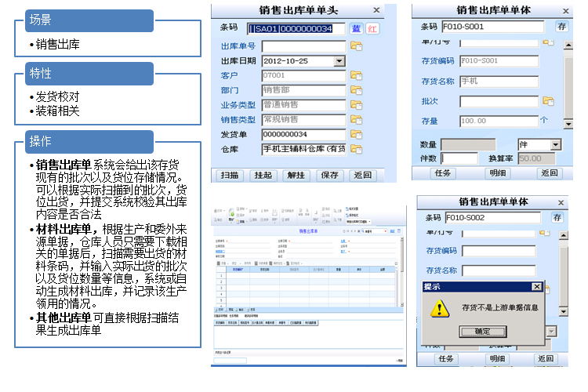Confirm the 提示 warning with 确定
Screen dimensions: 588x392
point(483,331)
